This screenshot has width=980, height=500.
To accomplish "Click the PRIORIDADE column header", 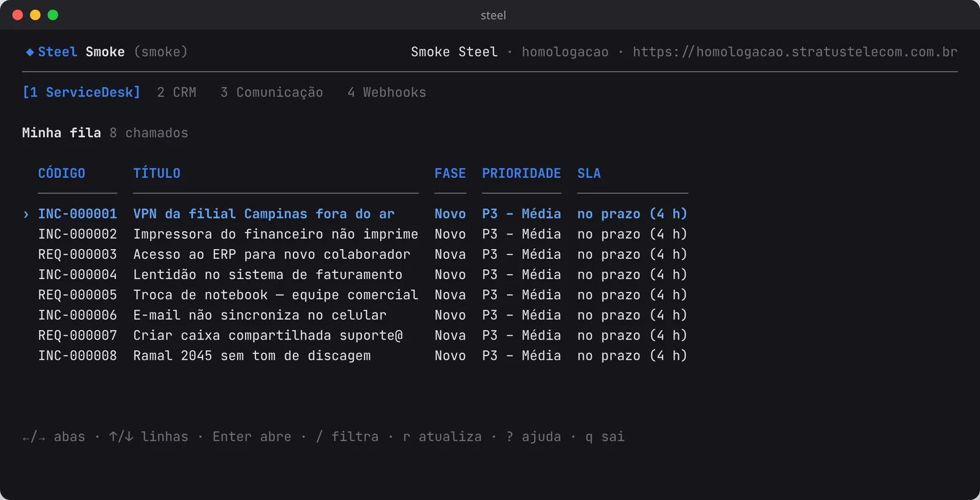I will pyautogui.click(x=521, y=173).
